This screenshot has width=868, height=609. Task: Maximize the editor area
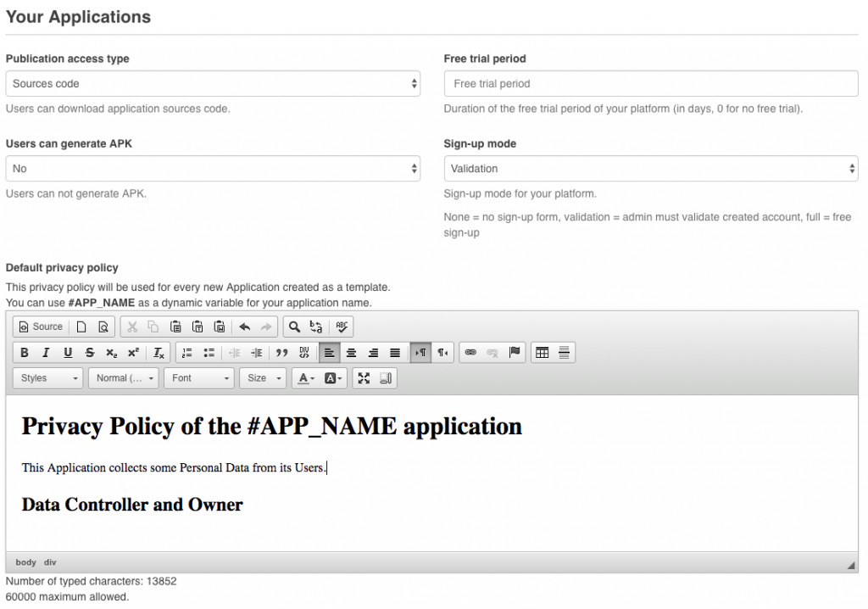(364, 378)
